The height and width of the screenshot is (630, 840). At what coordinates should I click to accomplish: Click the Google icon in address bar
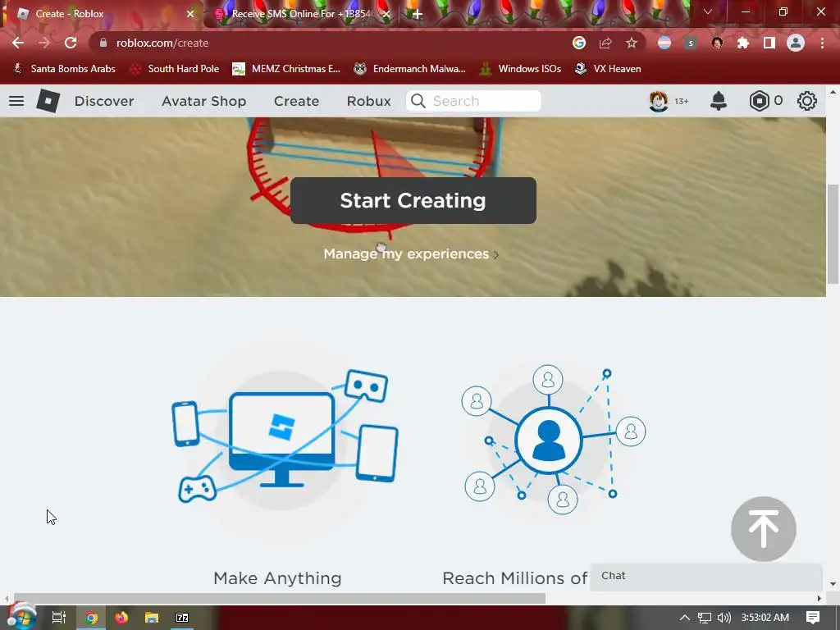pyautogui.click(x=579, y=43)
